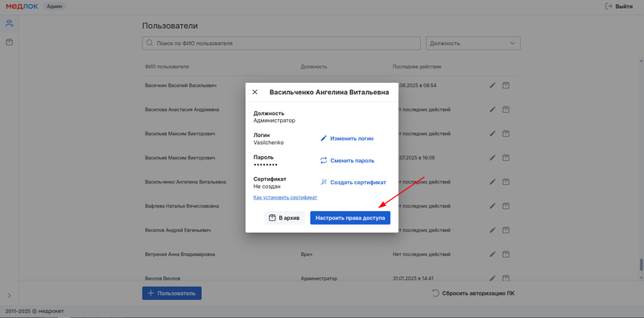The height and width of the screenshot is (318, 644).
Task: Click Настроить права доступа button
Action: pyautogui.click(x=350, y=217)
